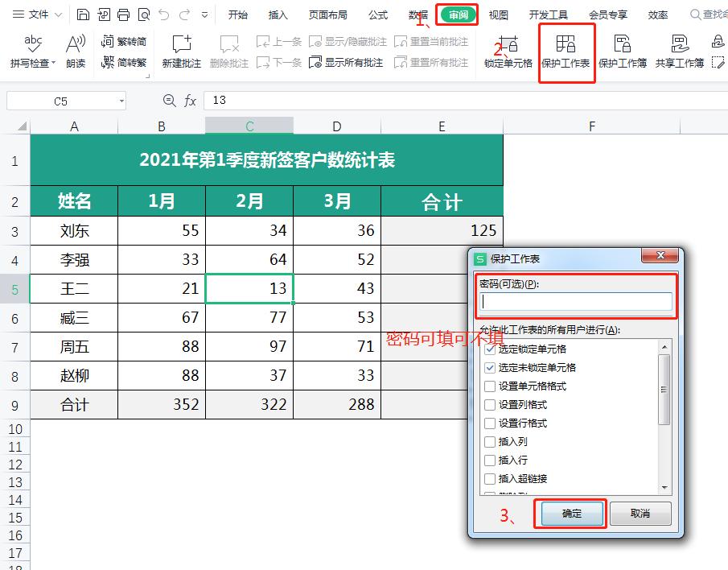The image size is (728, 570).
Task: Click the fx insert function icon
Action: coord(190,101)
